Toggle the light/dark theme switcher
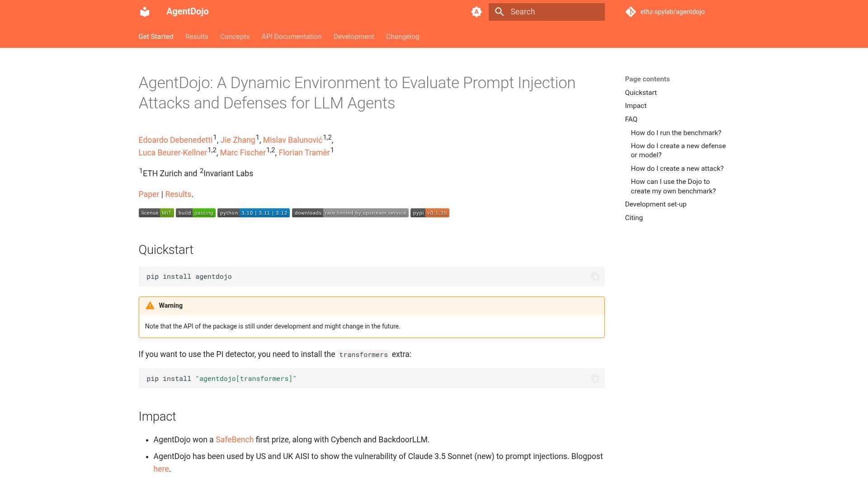Viewport: 868px width, 488px height. [x=476, y=12]
